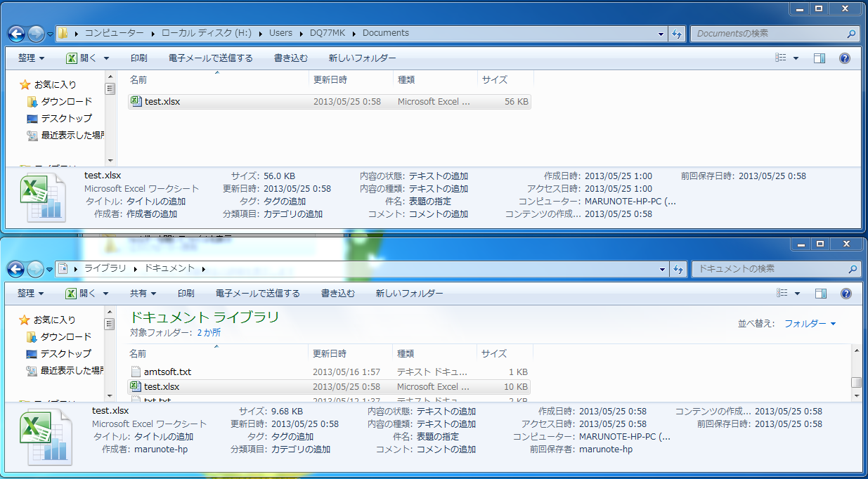Click 2 か所 link in library header
Screen dimensions: 868x479
(209, 332)
